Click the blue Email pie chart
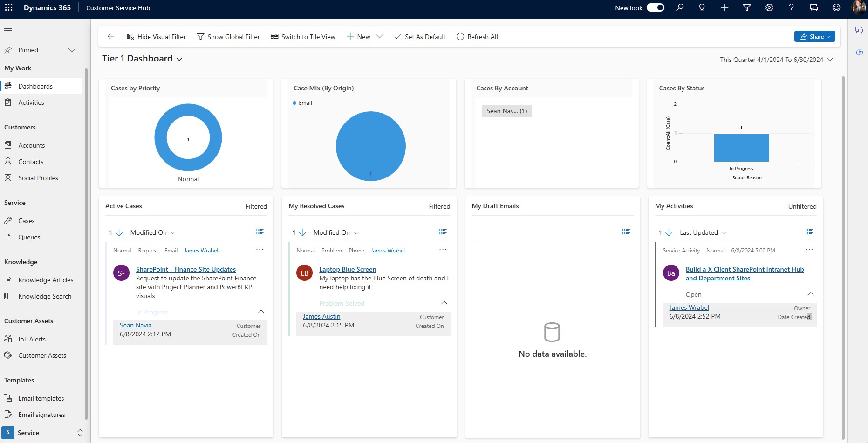This screenshot has width=868, height=443. [371, 146]
